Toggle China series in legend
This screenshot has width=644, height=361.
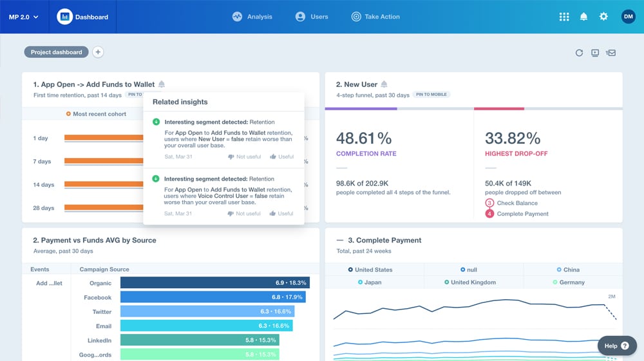point(568,269)
